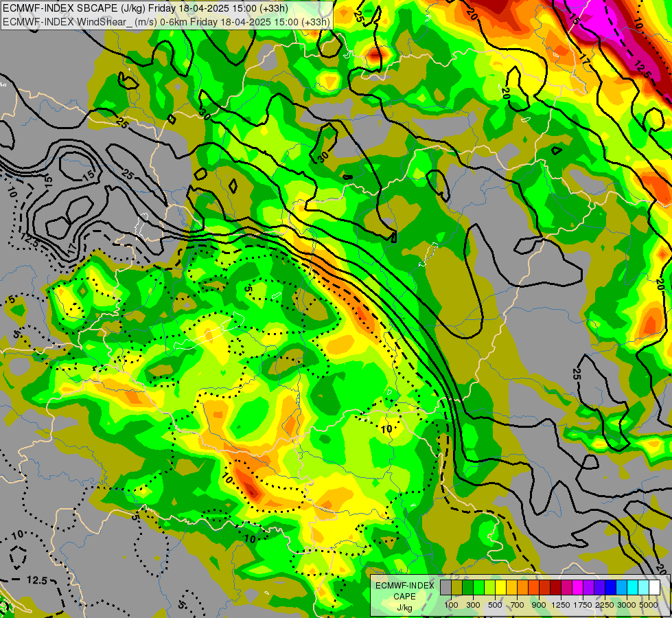This screenshot has width=672, height=618.
Task: Click the pure yellow legend swatch
Action: pyautogui.click(x=501, y=587)
